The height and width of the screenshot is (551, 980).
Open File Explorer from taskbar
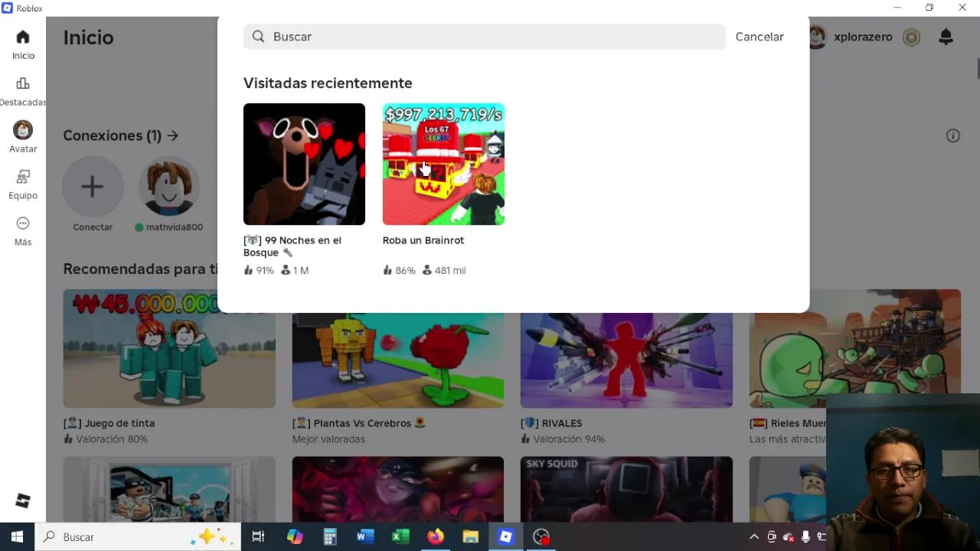pos(471,536)
